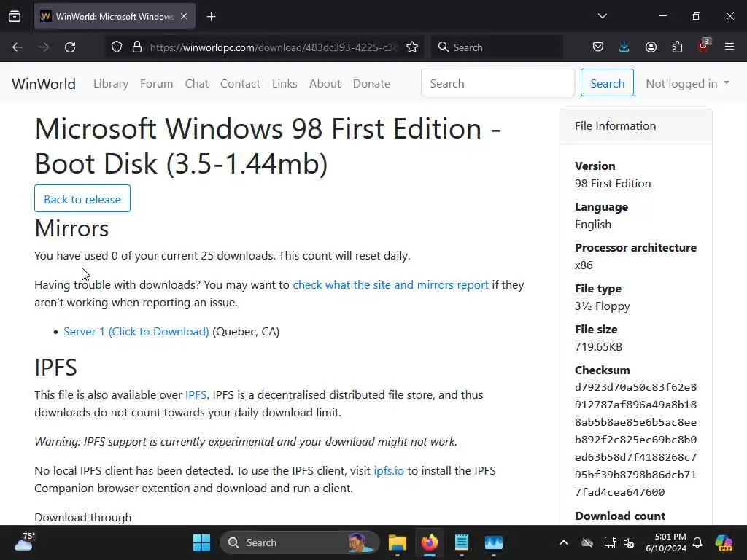
Task: Open the Contact menu item
Action: point(240,83)
